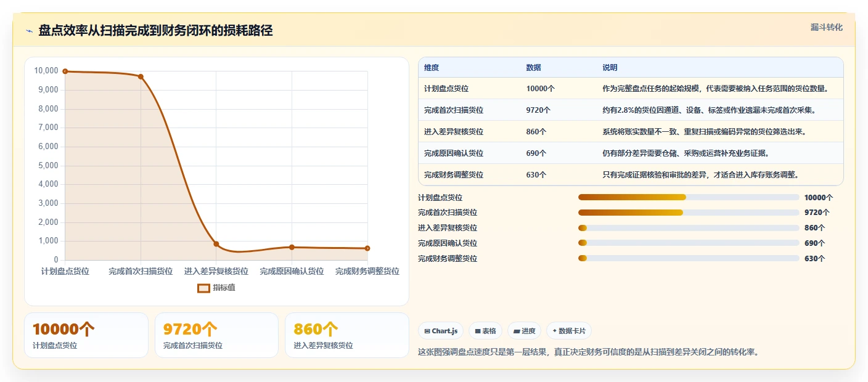Image resolution: width=868 pixels, height=382 pixels.
Task: Click table cell 9720个
Action: click(538, 110)
